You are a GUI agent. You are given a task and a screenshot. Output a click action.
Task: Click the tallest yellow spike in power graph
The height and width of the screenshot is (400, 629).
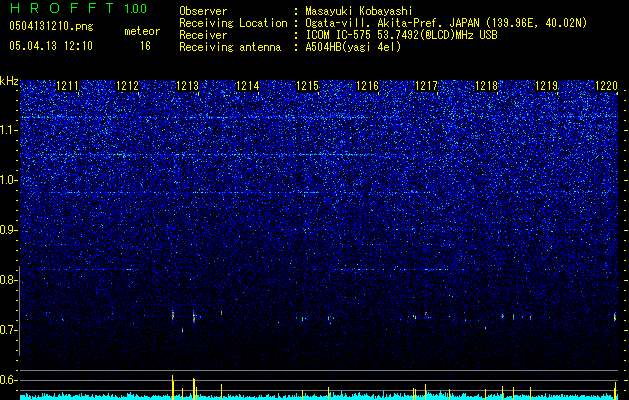(173, 387)
